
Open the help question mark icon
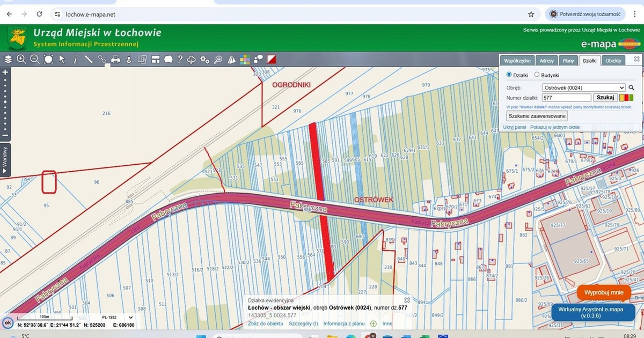tap(180, 60)
